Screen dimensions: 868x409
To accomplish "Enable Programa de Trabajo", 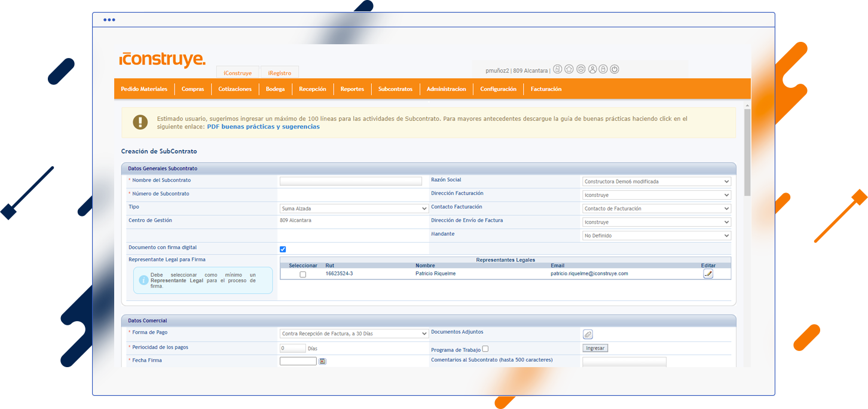I will point(485,349).
